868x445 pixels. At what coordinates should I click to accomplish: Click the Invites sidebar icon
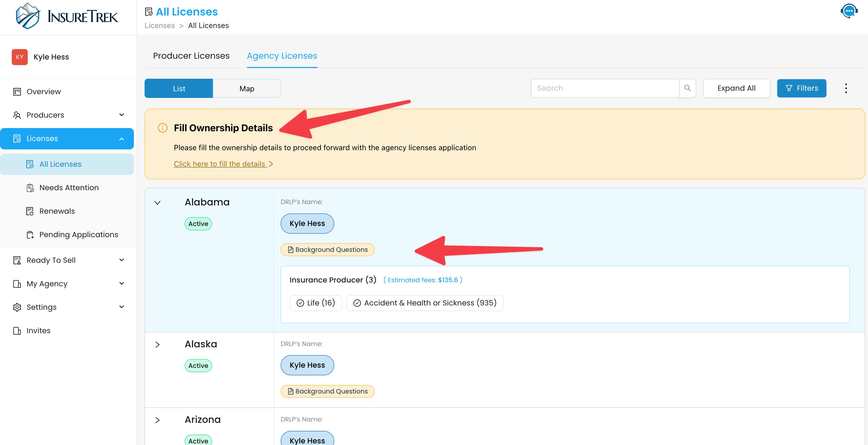pyautogui.click(x=17, y=331)
